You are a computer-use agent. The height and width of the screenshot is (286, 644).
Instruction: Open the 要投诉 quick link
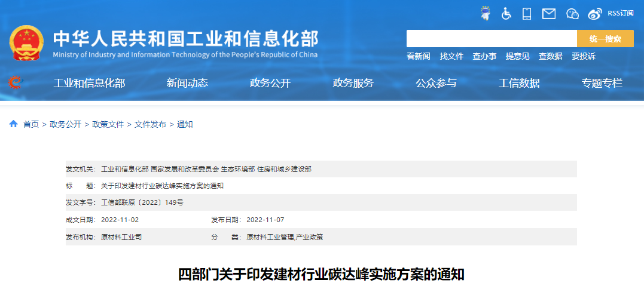tap(584, 56)
